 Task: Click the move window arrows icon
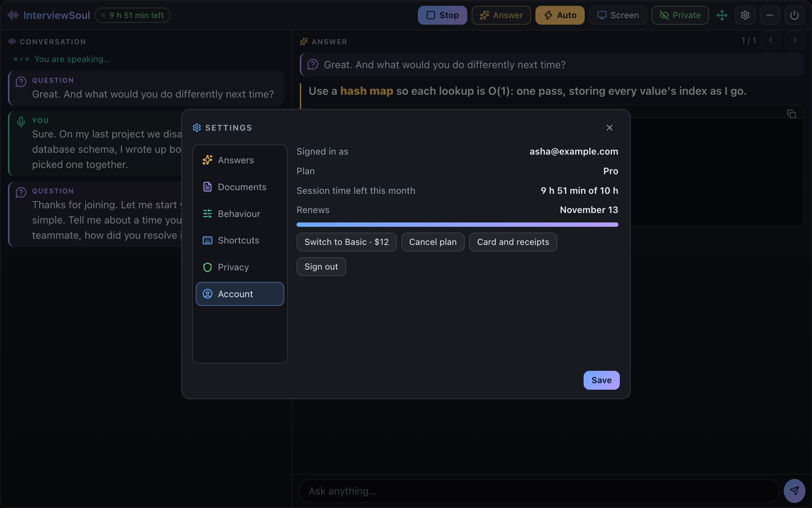click(x=722, y=15)
